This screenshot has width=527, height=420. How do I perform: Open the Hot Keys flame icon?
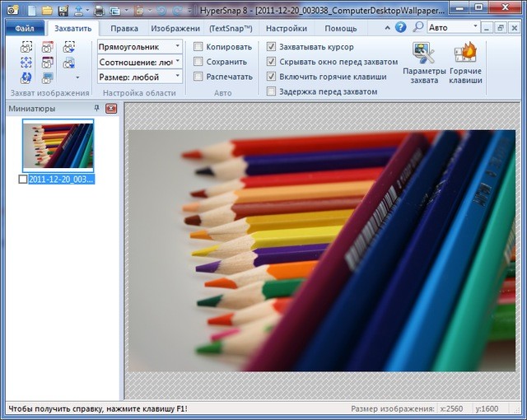click(x=465, y=55)
